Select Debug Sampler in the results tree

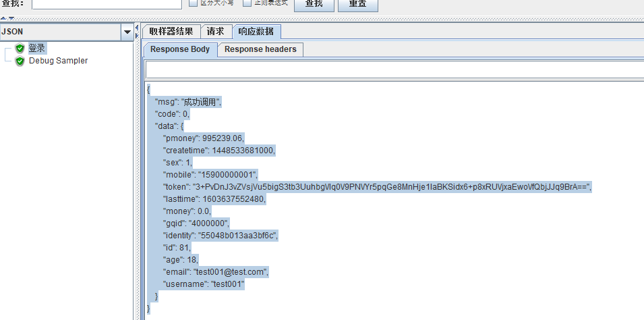coord(58,61)
